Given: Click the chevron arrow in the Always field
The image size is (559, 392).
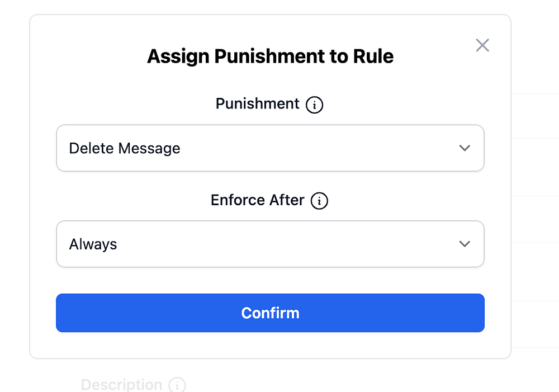Looking at the screenshot, I should point(465,244).
